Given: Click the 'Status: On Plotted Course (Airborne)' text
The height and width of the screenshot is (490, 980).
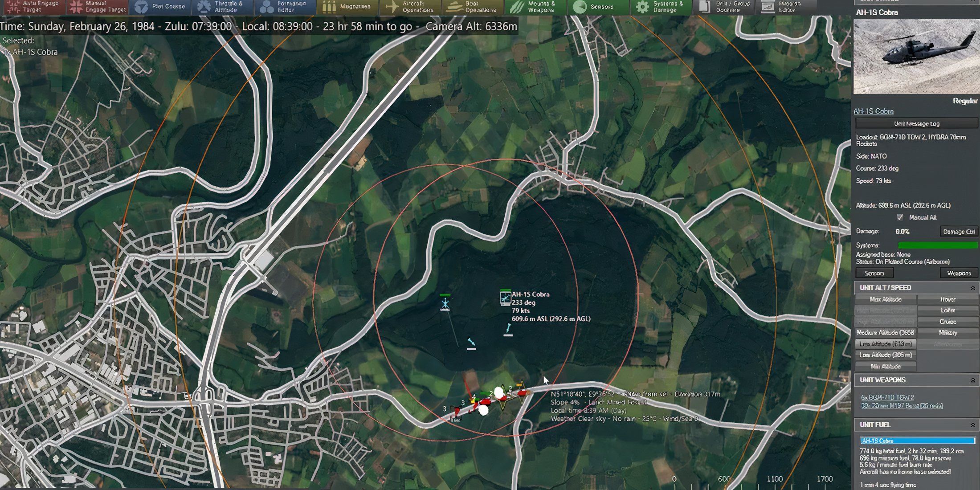Looking at the screenshot, I should point(902,262).
